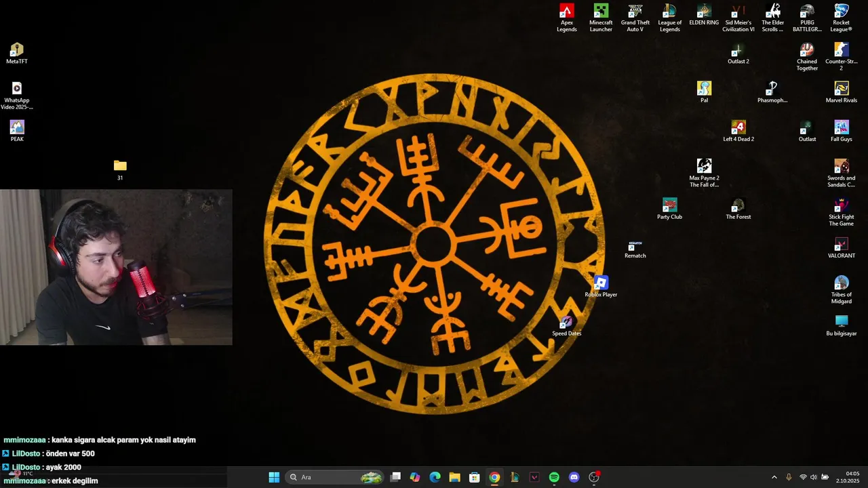Switch to Google Chrome in the taskbar
This screenshot has width=868, height=488.
[x=494, y=477]
